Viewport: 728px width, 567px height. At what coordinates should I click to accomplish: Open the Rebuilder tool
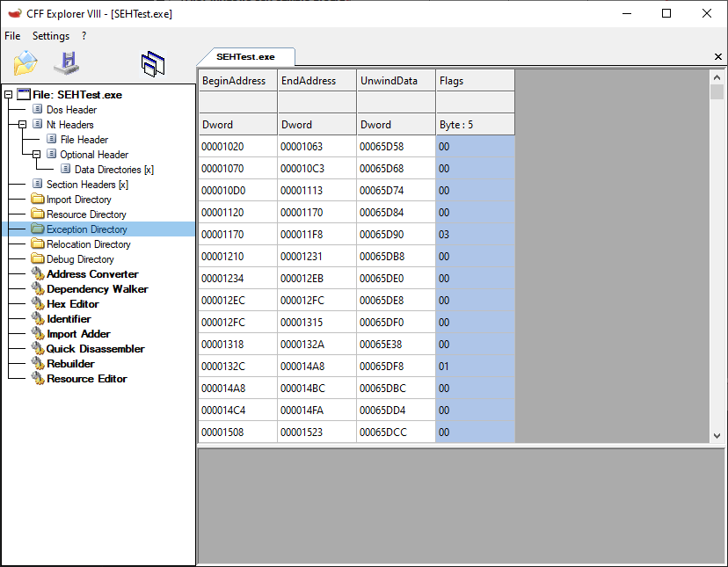tap(72, 363)
